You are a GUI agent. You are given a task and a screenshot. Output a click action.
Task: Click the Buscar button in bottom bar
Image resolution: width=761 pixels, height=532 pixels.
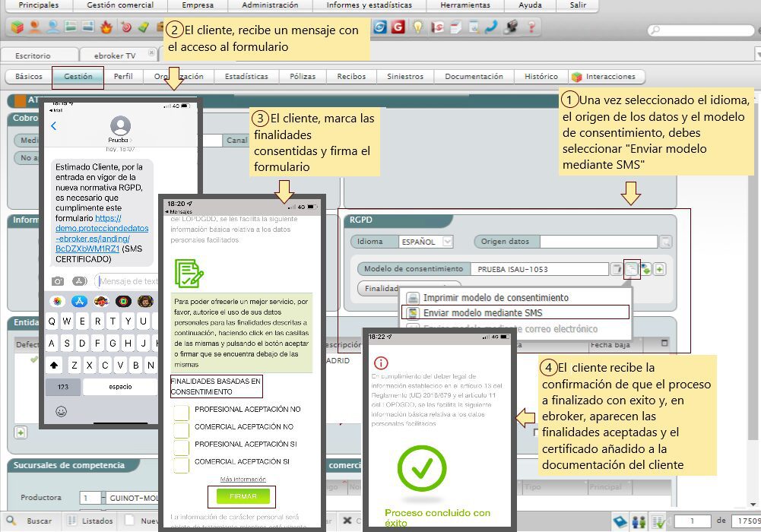click(x=30, y=521)
